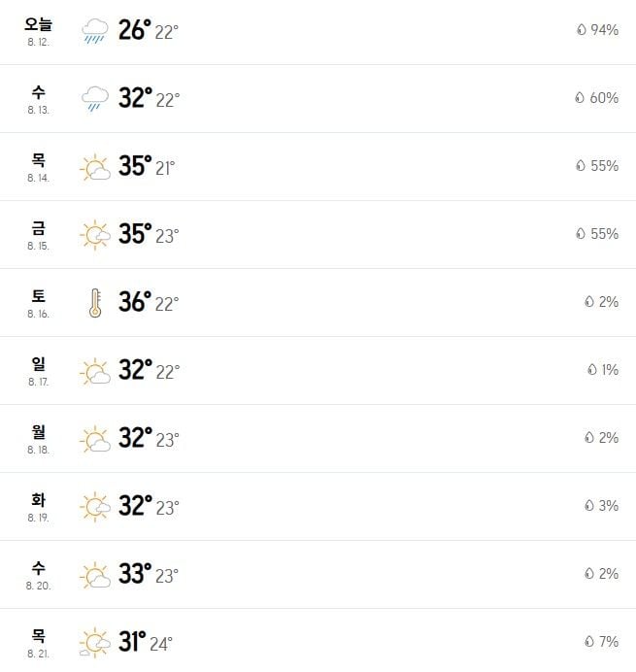Click the raindrop icon beside 7%
Viewport: 636px width, 672px height.
coord(589,641)
